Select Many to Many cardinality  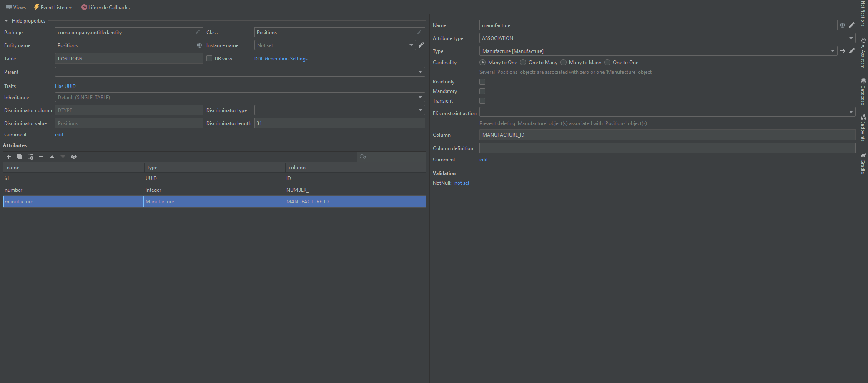(563, 62)
